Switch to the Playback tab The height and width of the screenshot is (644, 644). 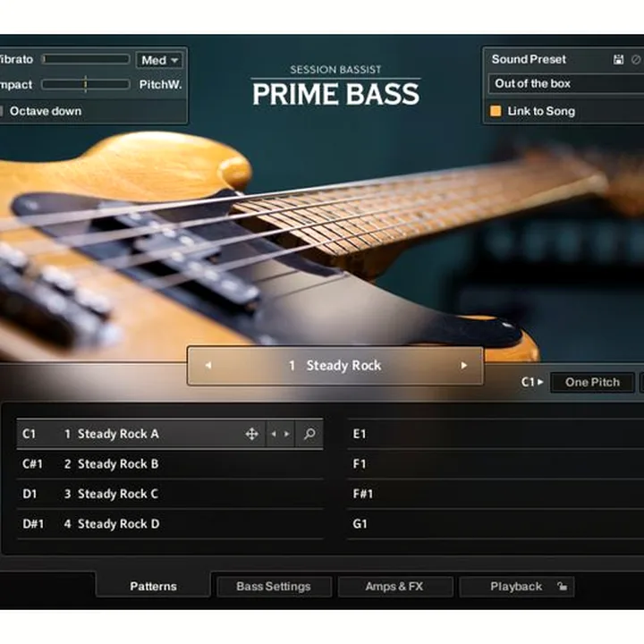(x=516, y=586)
